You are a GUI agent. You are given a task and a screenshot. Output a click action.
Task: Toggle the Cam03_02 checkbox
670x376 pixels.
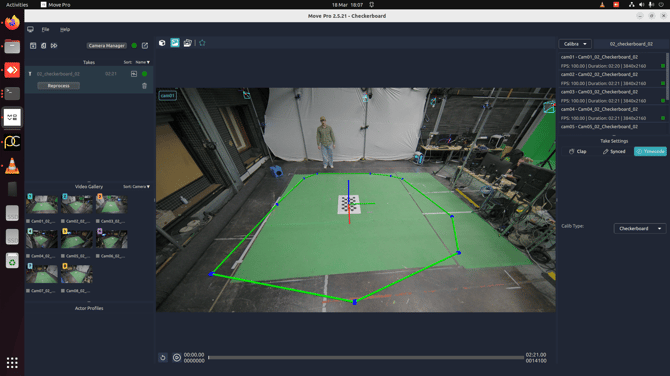coord(98,221)
